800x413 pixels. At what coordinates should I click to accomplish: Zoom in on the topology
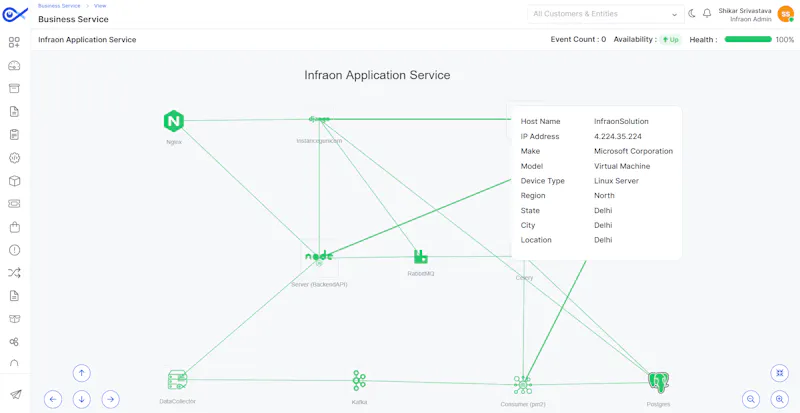[780, 399]
